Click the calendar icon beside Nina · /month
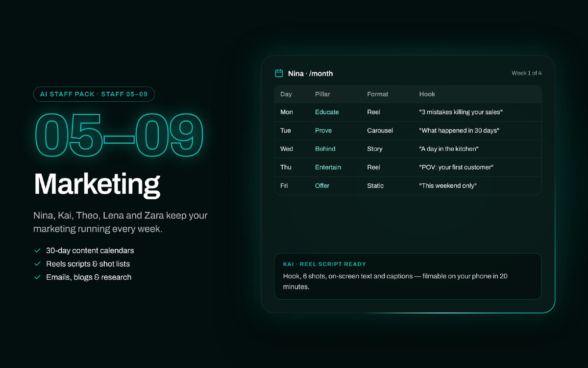The height and width of the screenshot is (368, 588). [279, 74]
